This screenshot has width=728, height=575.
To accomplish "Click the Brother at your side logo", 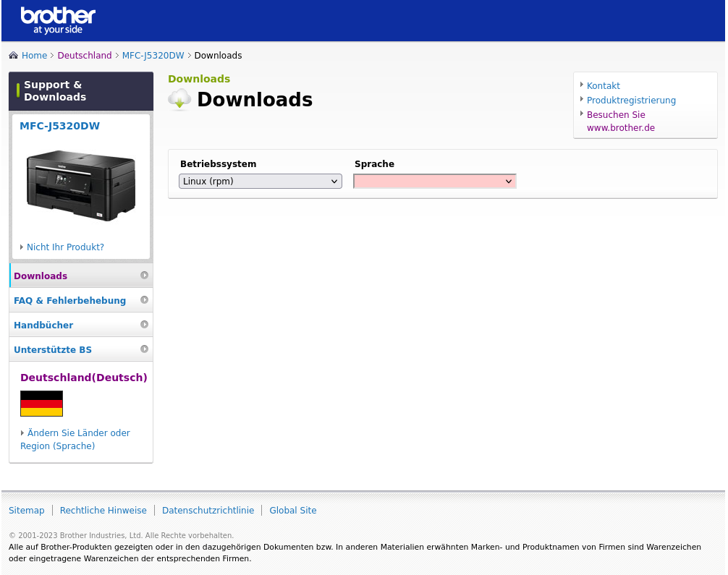I will (x=58, y=21).
